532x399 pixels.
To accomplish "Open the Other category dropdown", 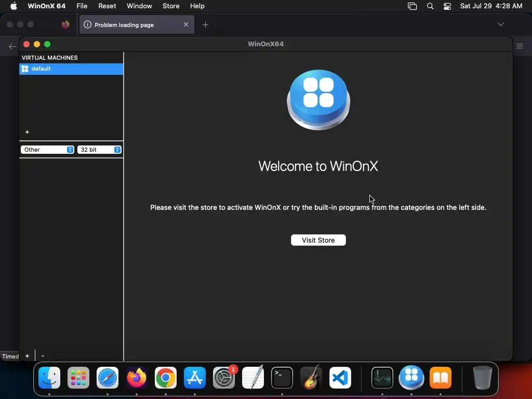I will click(47, 150).
